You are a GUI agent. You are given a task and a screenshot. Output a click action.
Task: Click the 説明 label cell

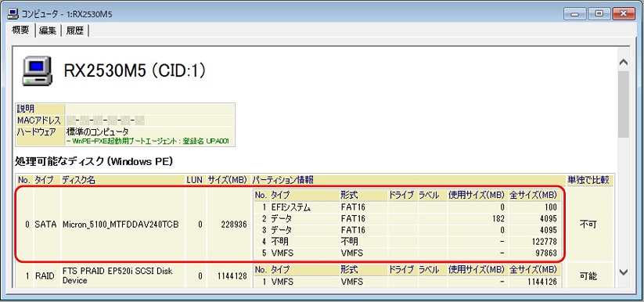click(x=40, y=109)
